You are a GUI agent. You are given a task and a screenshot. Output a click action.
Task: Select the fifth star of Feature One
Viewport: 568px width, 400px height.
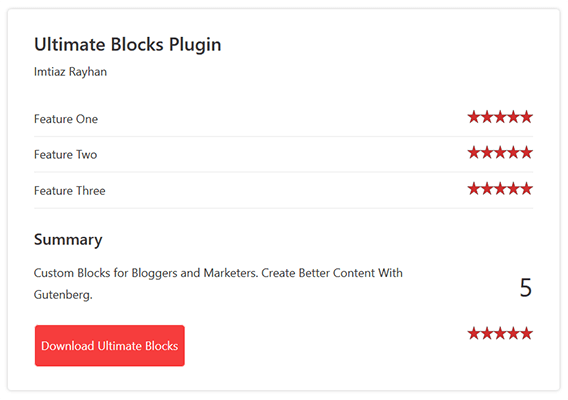(526, 117)
